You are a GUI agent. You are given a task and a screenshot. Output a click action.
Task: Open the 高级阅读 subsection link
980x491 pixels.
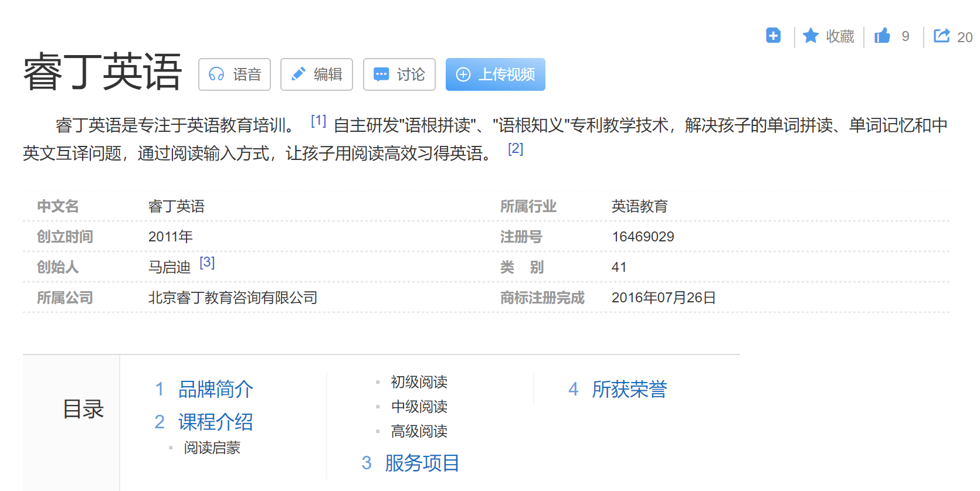click(x=419, y=431)
